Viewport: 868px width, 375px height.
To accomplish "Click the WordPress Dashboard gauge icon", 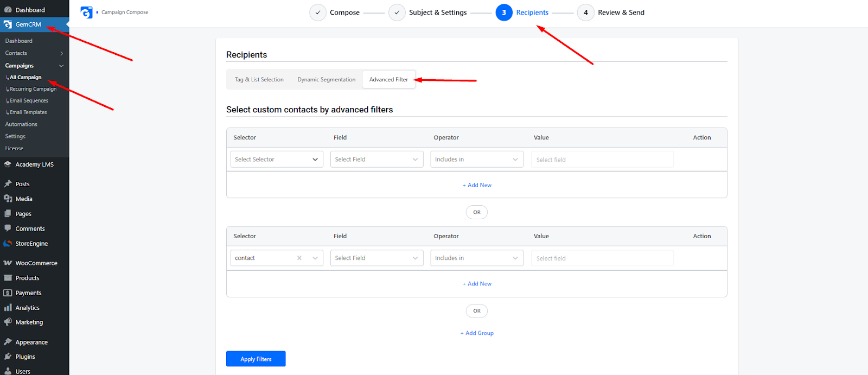I will coord(8,10).
